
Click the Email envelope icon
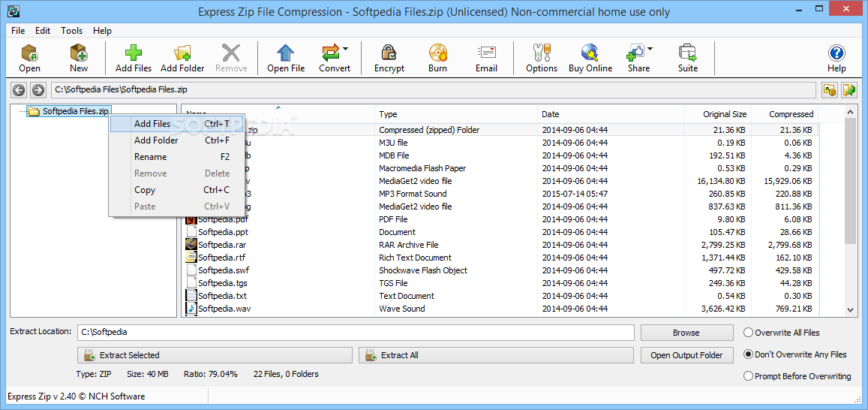point(486,53)
